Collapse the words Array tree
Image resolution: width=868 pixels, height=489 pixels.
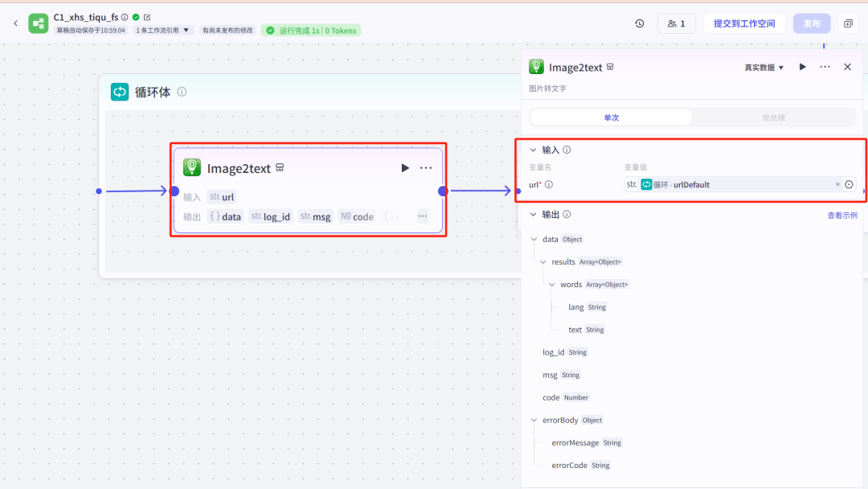pos(552,285)
